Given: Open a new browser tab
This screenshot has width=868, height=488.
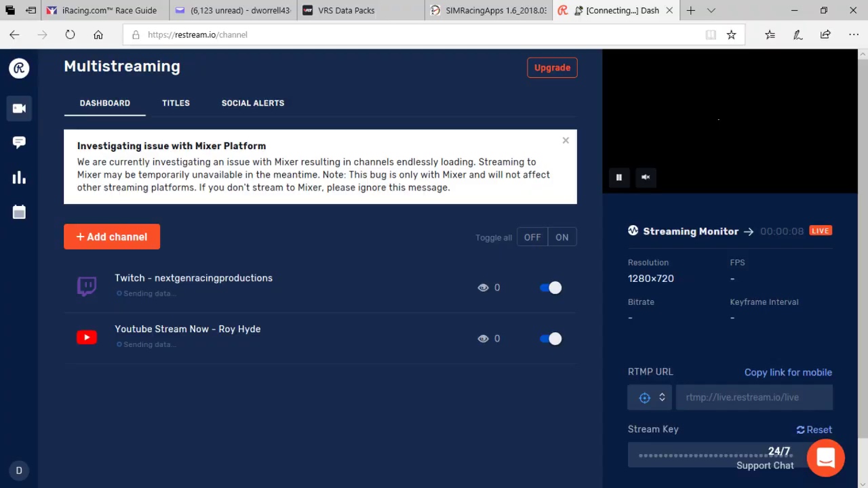Looking at the screenshot, I should [x=690, y=10].
